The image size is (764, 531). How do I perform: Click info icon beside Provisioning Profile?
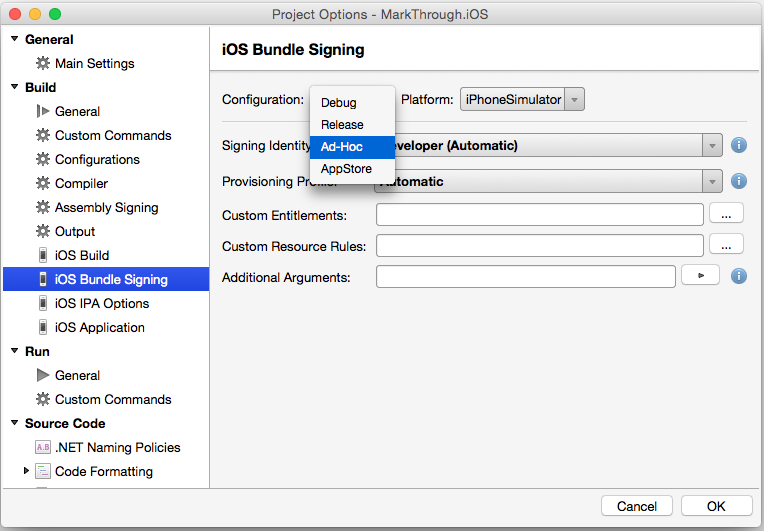[739, 181]
